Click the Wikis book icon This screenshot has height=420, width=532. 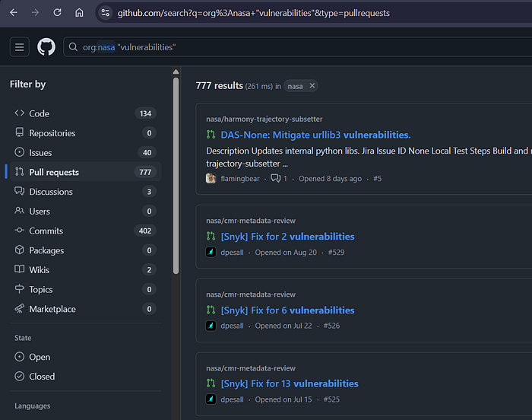click(x=19, y=269)
